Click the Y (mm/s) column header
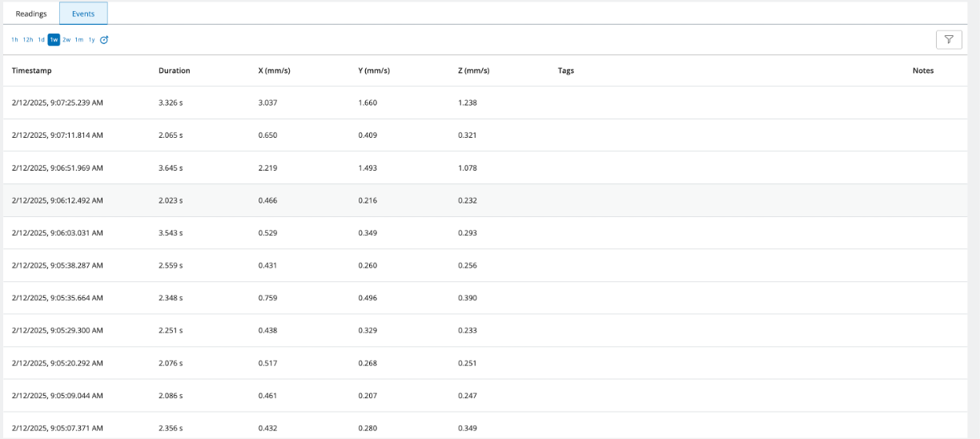 374,70
